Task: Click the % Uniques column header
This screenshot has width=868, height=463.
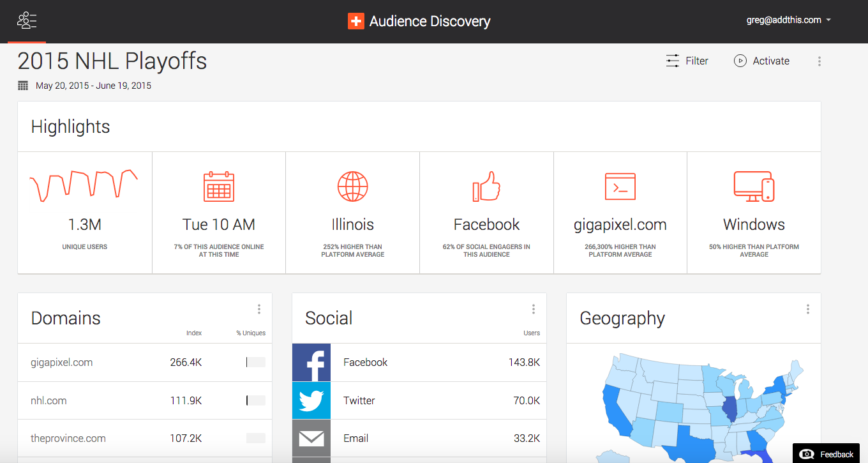Action: click(x=251, y=333)
